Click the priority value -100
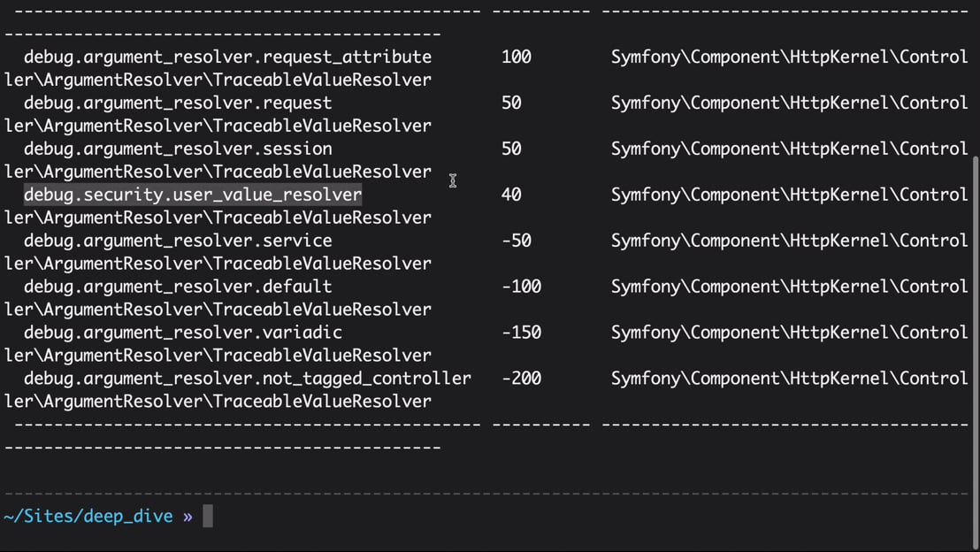The height and width of the screenshot is (552, 980). click(521, 287)
